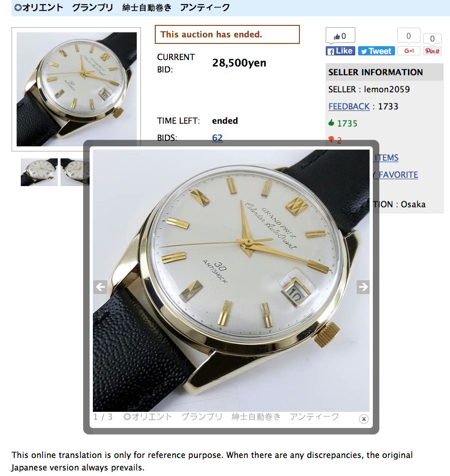This screenshot has width=450, height=476.
Task: Close the image lightbox with the X
Action: click(364, 419)
